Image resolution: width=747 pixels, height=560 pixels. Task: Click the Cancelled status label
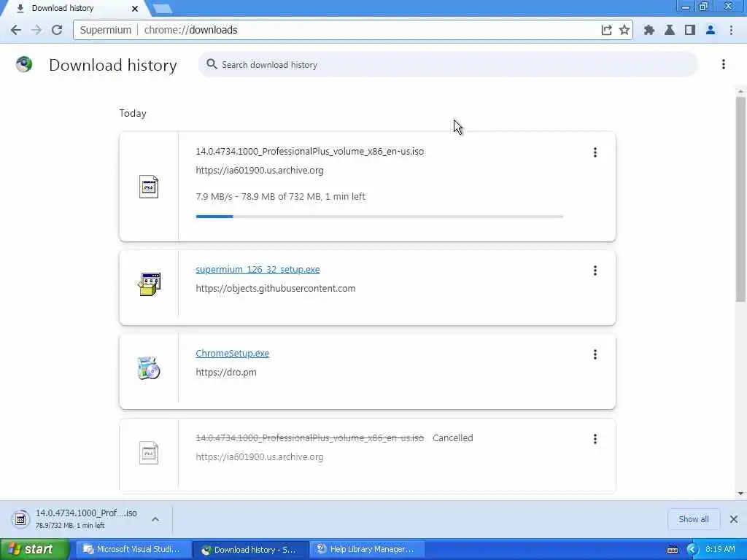[452, 438]
